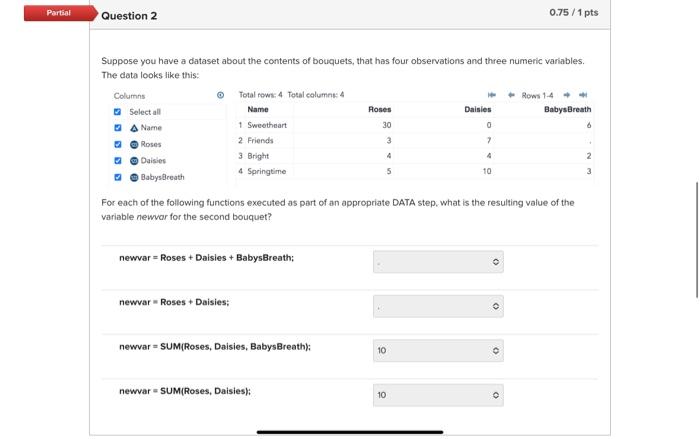Click the Daisies numeric-type icon
700x439 pixels.
click(x=134, y=161)
